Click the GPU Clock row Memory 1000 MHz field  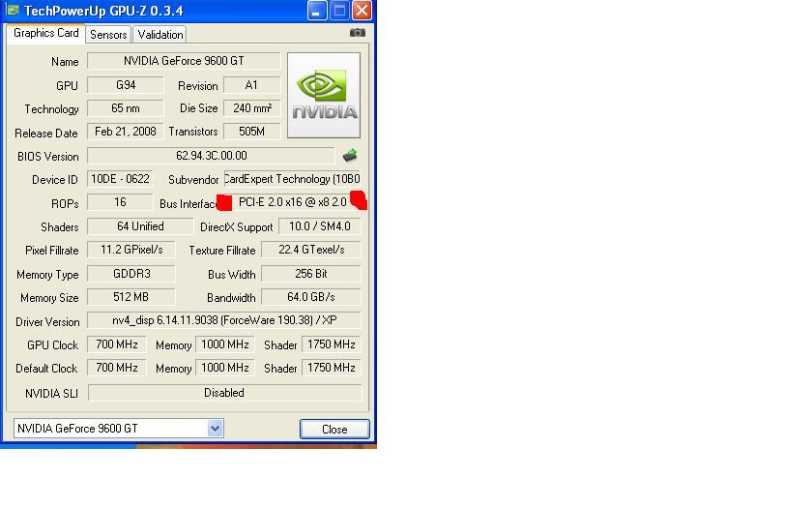click(x=224, y=344)
